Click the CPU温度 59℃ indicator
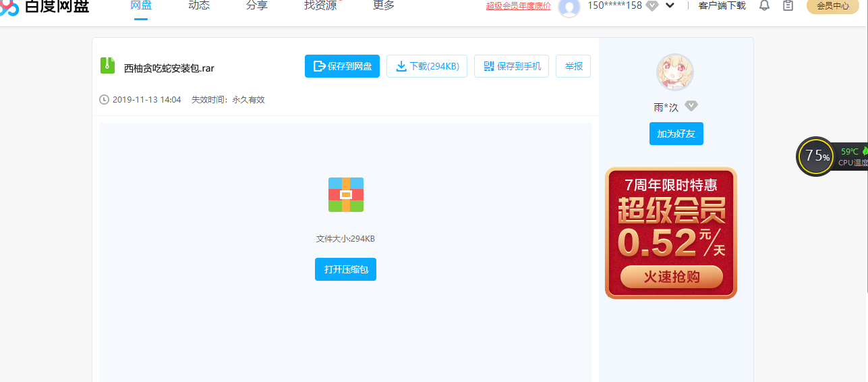 click(x=852, y=157)
